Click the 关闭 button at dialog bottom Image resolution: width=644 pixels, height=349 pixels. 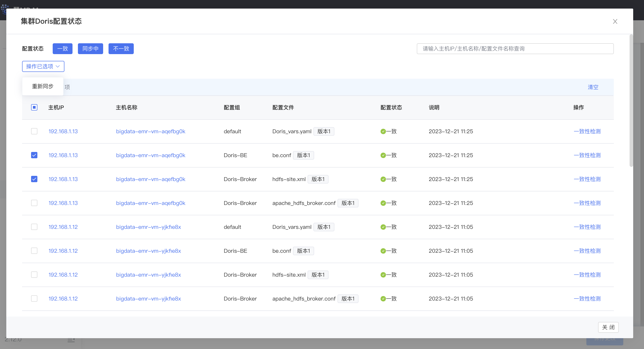(x=608, y=327)
